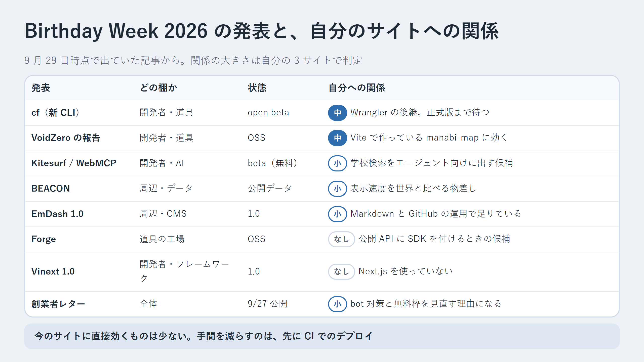The image size is (644, 362).
Task: Click 1.0 status in the Vinext row
Action: [x=254, y=271]
